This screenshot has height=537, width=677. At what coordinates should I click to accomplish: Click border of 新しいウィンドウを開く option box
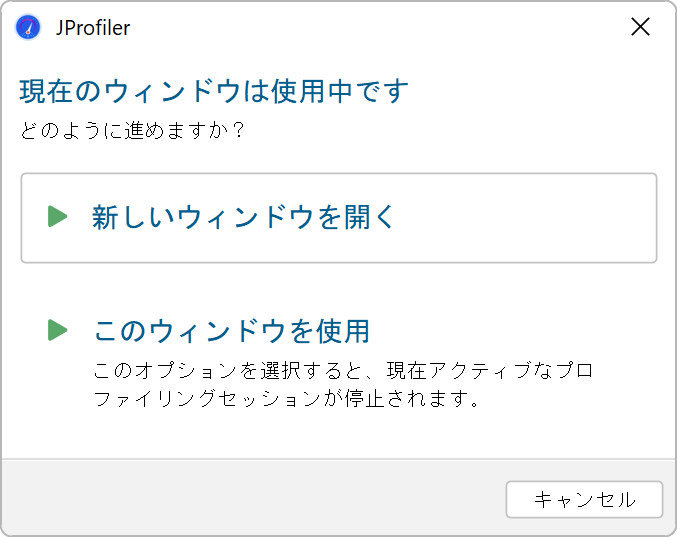(339, 174)
